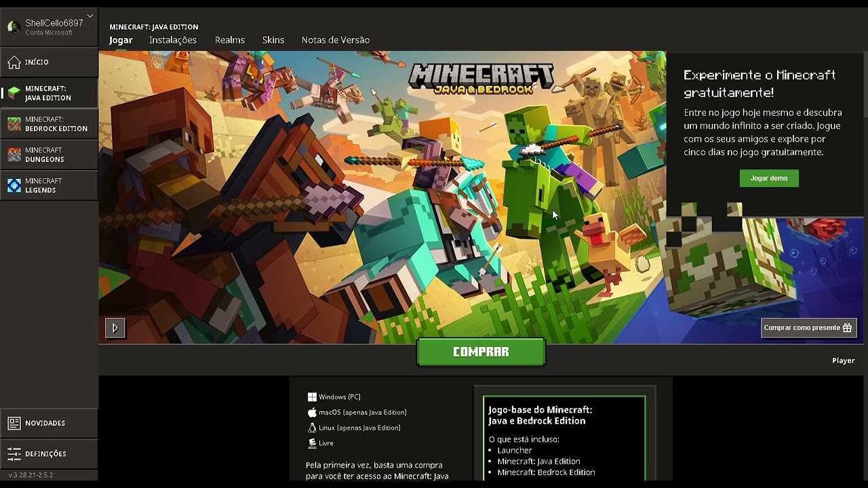Click the Minecraft: Bedrock Edition list item in the Jogo-base box
The width and height of the screenshot is (868, 488).
pos(546,472)
